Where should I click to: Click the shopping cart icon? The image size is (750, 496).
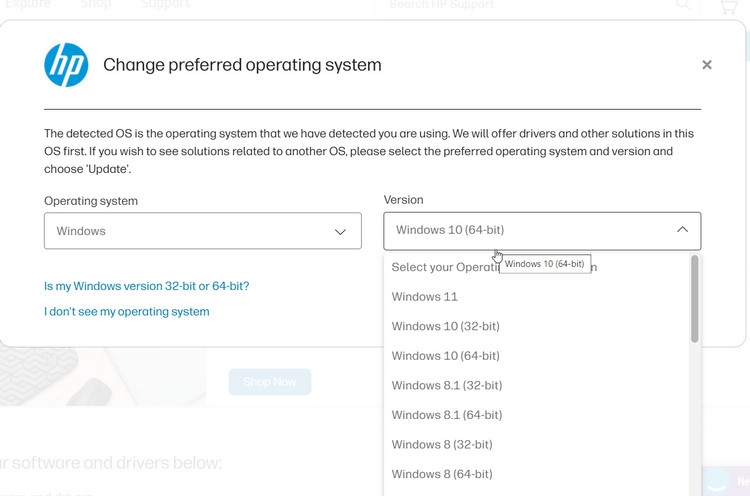click(x=728, y=6)
